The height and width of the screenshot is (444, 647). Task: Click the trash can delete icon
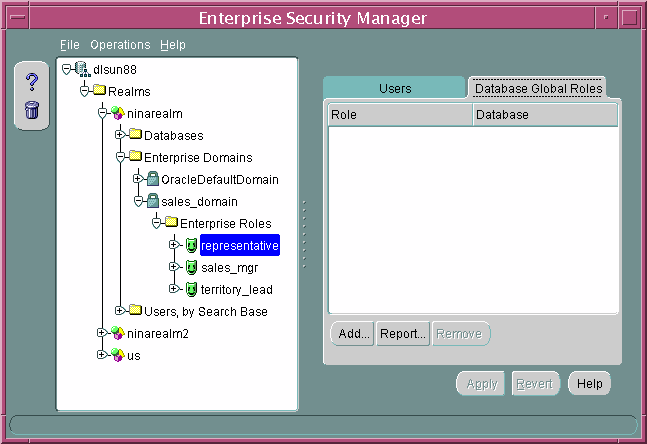pos(31,109)
